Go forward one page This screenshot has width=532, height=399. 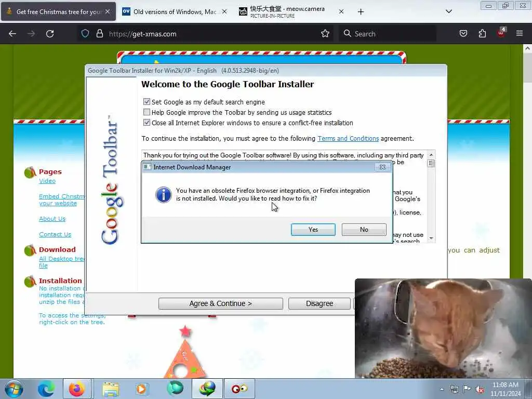pos(31,34)
